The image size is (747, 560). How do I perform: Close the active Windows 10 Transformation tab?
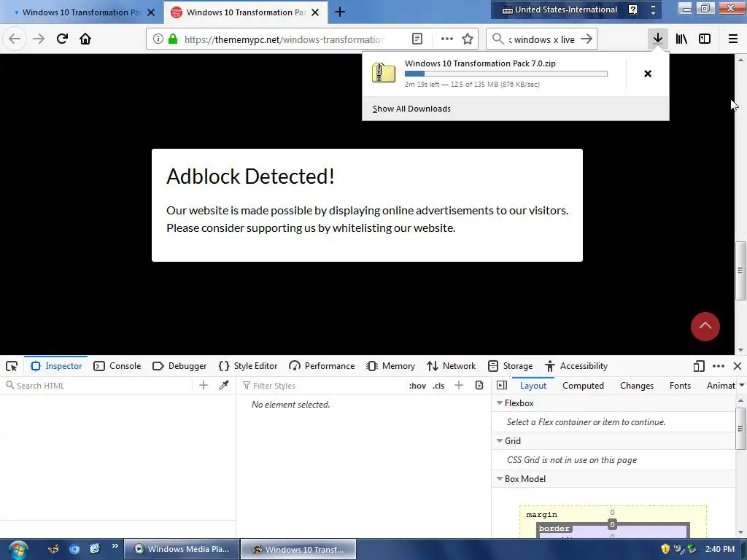point(315,12)
